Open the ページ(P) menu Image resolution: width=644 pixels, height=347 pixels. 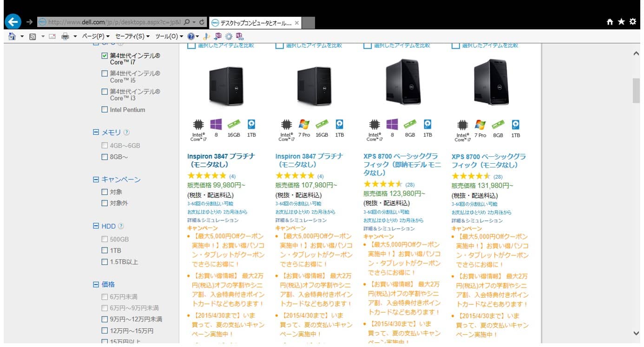[x=96, y=36]
